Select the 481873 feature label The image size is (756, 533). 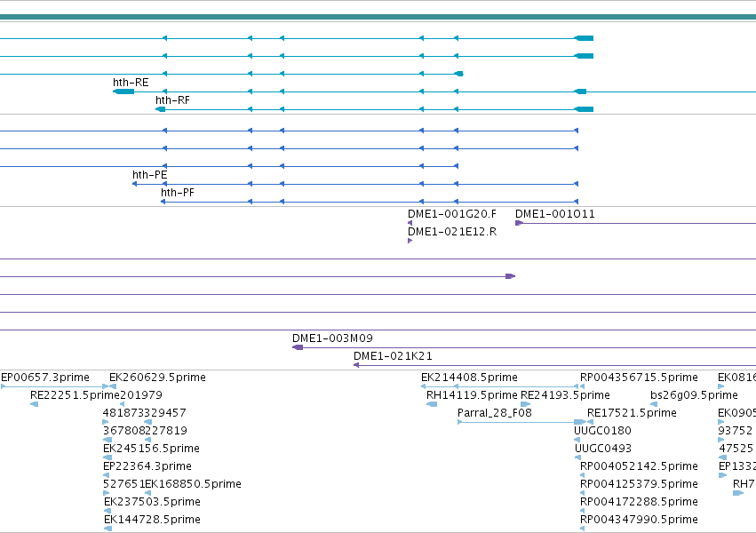pos(123,413)
